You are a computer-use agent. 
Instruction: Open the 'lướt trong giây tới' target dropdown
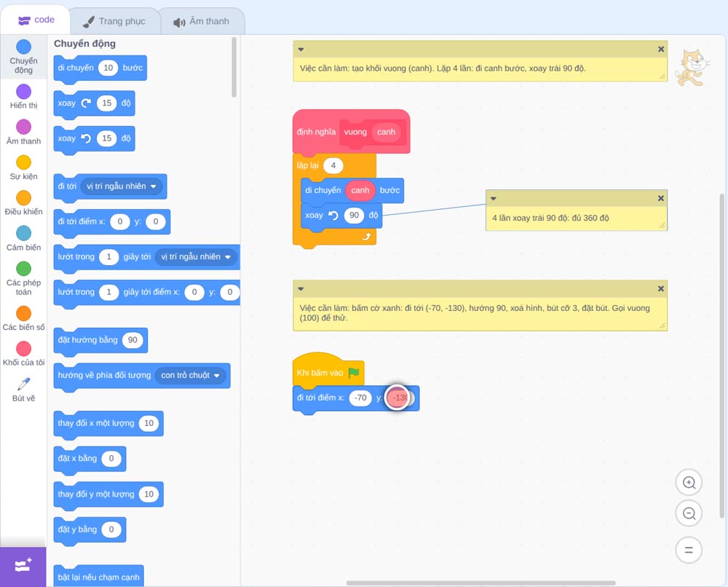pos(196,257)
